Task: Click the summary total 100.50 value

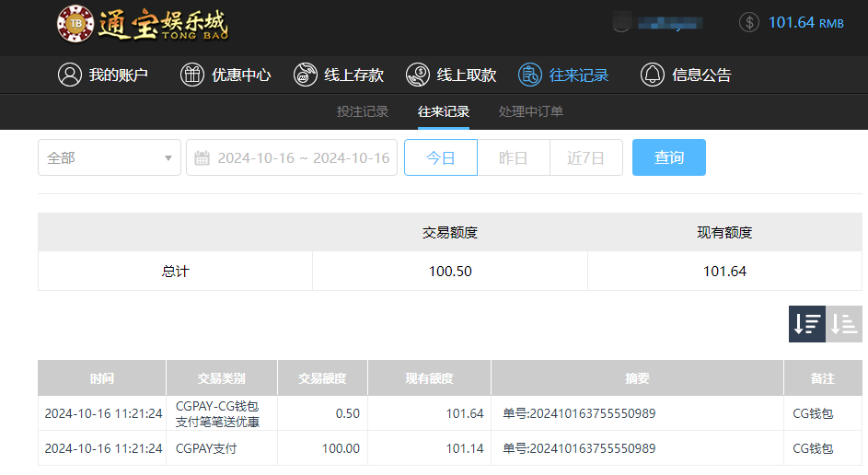Action: (450, 272)
